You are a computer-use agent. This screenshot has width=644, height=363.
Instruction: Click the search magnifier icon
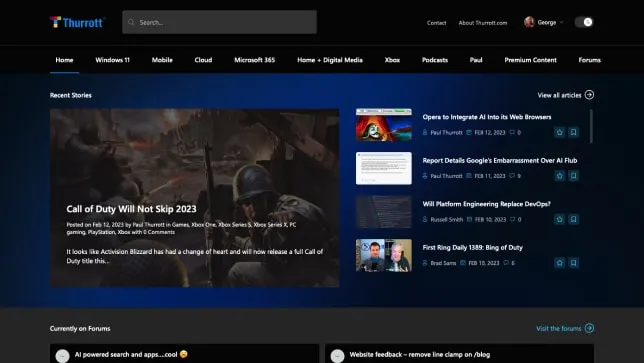click(x=131, y=22)
